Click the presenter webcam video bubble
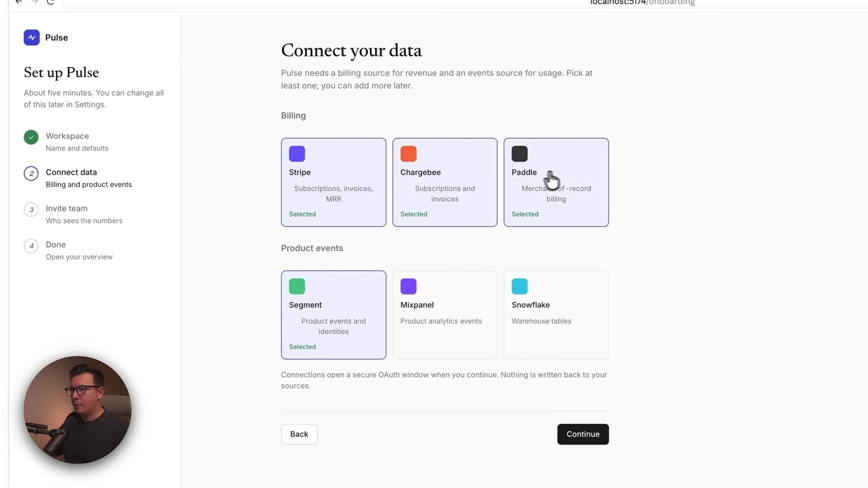The width and height of the screenshot is (868, 488). [77, 410]
